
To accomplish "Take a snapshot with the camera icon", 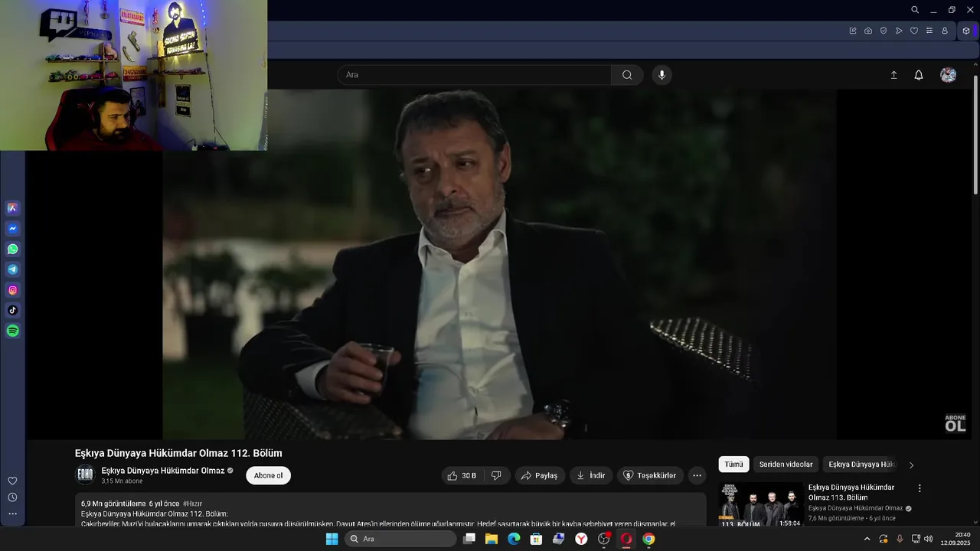I will coord(868,31).
